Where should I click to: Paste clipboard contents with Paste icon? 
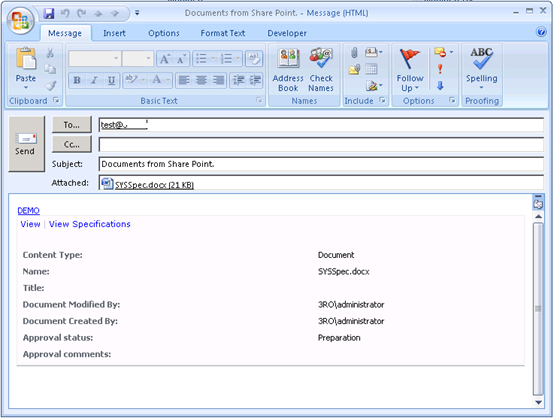[26, 59]
